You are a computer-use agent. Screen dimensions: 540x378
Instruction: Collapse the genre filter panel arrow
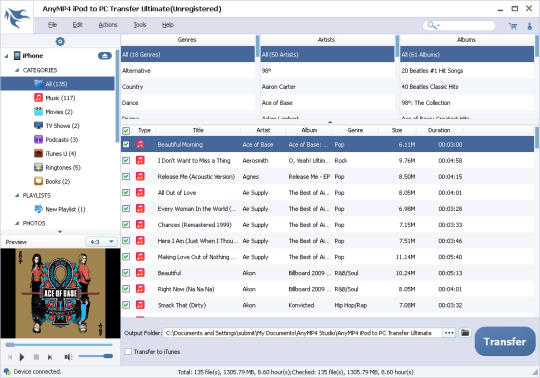[330, 122]
